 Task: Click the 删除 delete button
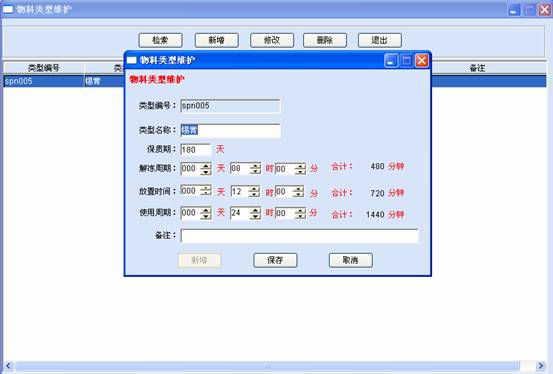pyautogui.click(x=325, y=40)
